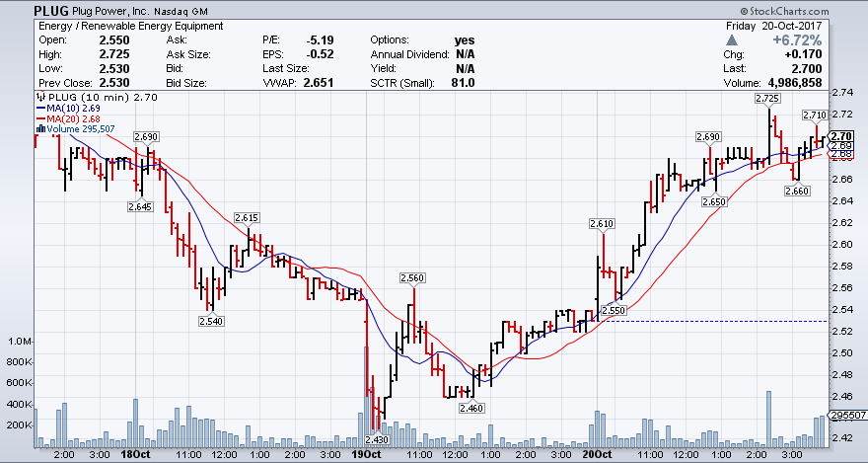Click the current price 2.70 axis tag

(841, 136)
